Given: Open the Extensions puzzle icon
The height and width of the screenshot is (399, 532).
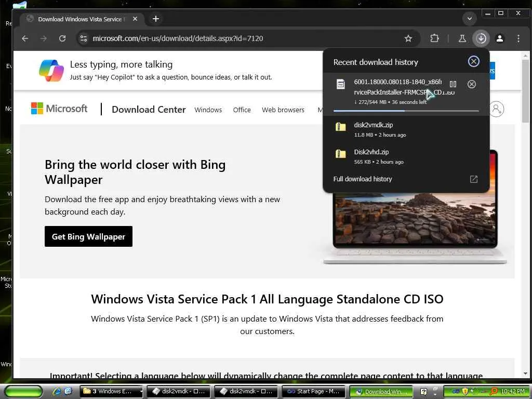Looking at the screenshot, I should pyautogui.click(x=435, y=38).
